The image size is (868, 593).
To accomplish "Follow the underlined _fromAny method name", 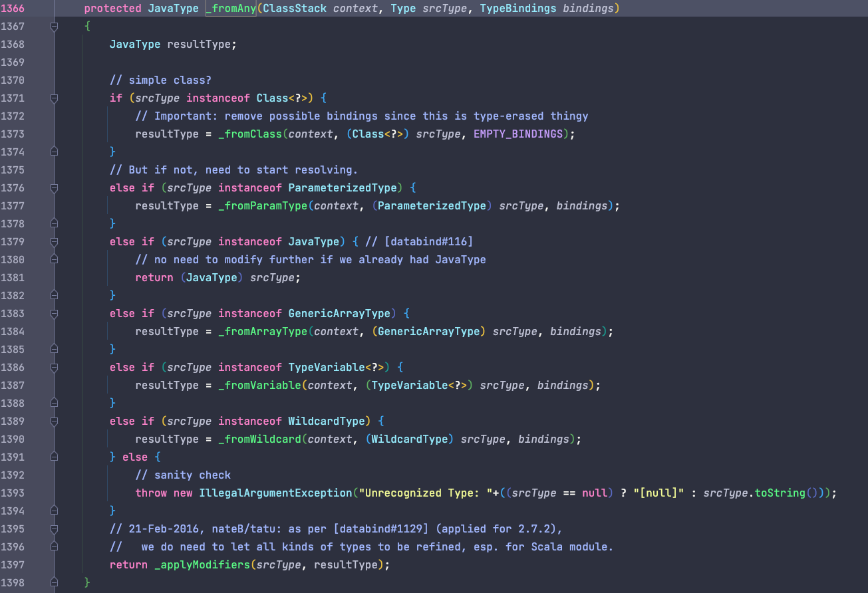I will click(x=230, y=8).
